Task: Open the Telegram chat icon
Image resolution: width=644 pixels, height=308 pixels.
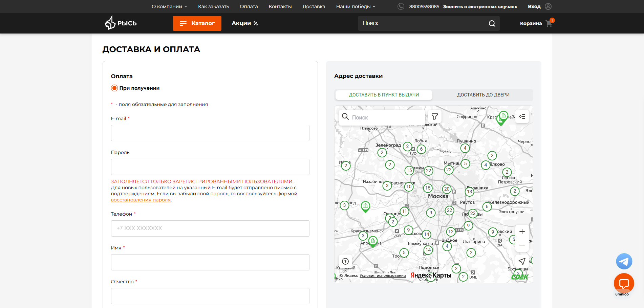Action: (x=624, y=261)
